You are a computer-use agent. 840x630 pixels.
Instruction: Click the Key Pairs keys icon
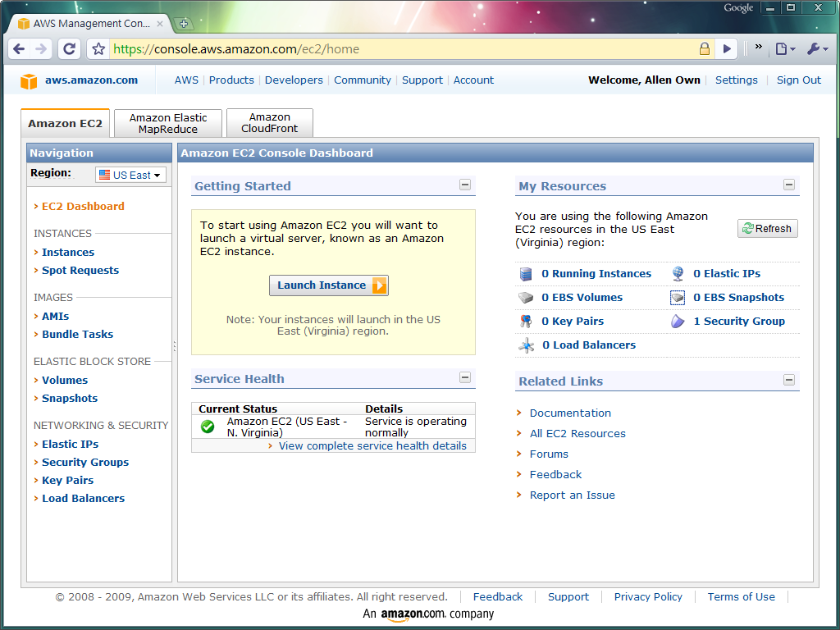pyautogui.click(x=526, y=322)
